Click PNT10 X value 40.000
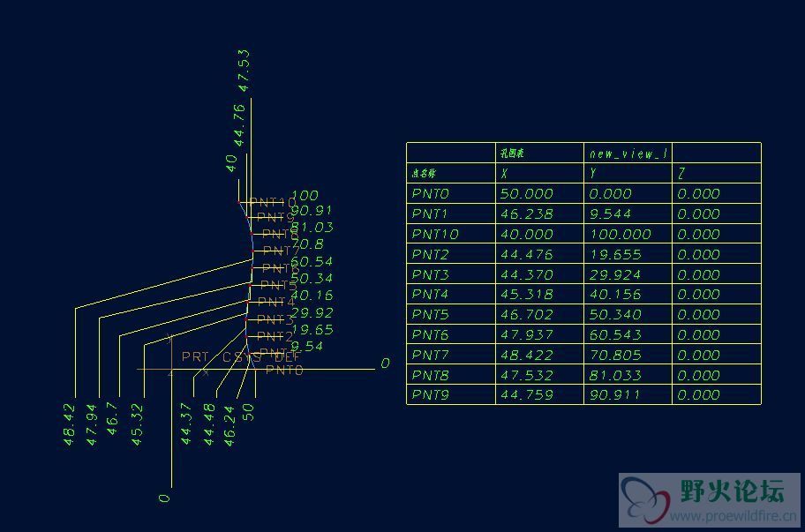Screen dimensions: 805x532 coord(526,235)
